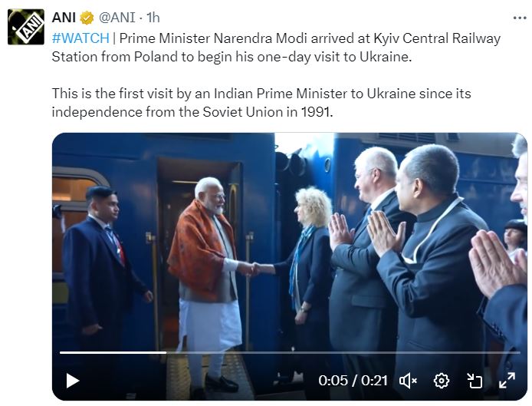Click the gold verified badge next to ANI

(87, 18)
